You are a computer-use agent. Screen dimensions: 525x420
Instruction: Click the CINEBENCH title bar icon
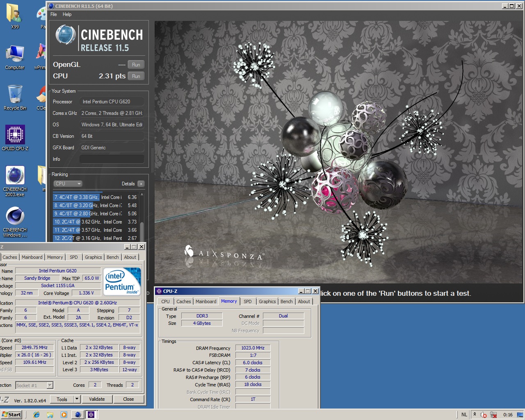pos(51,6)
